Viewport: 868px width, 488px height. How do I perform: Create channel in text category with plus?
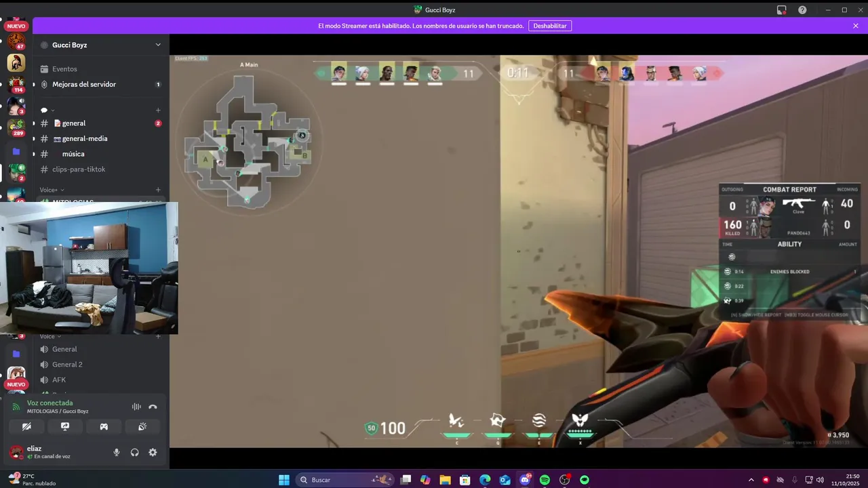pos(158,110)
